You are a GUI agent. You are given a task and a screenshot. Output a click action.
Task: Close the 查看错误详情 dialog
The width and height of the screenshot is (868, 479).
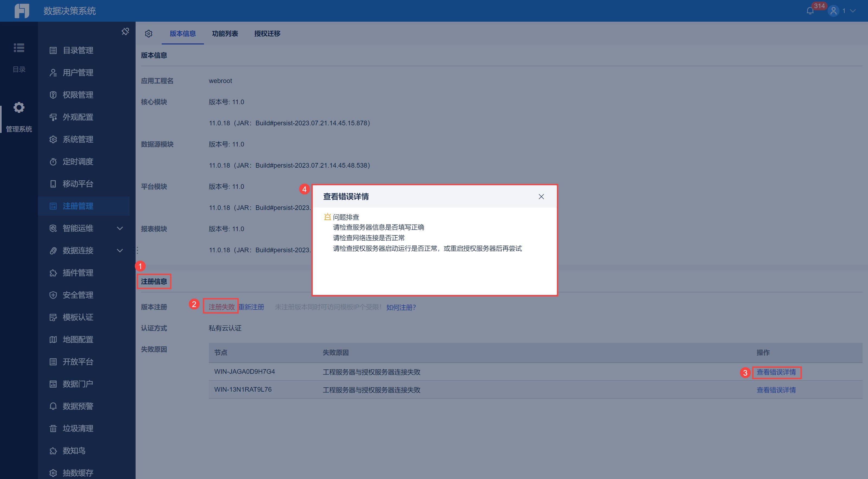pos(541,197)
